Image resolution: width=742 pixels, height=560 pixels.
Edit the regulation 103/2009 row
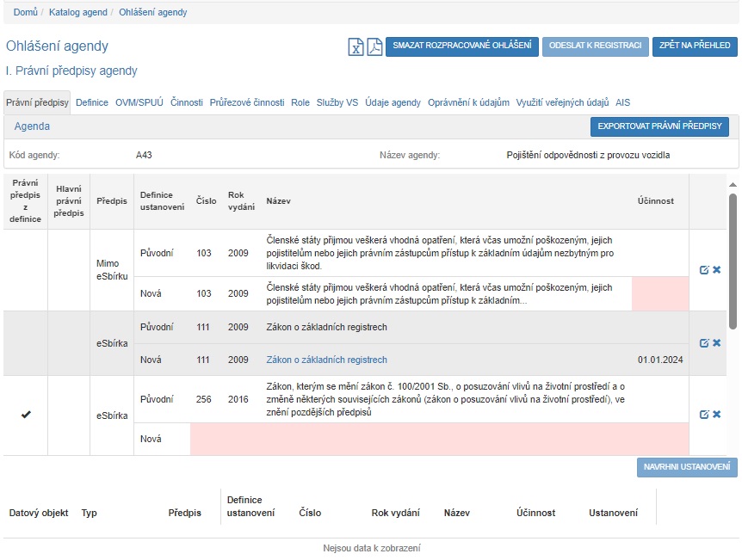pyautogui.click(x=704, y=270)
